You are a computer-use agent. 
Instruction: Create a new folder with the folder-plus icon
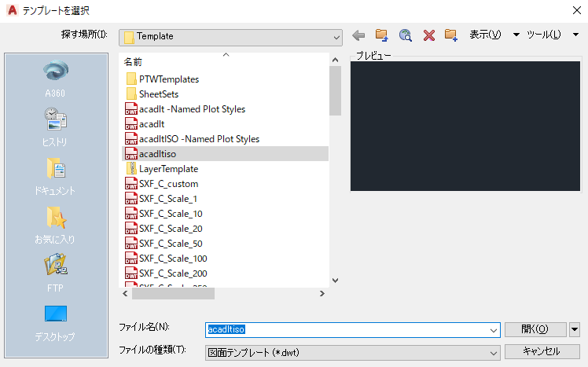pos(451,35)
